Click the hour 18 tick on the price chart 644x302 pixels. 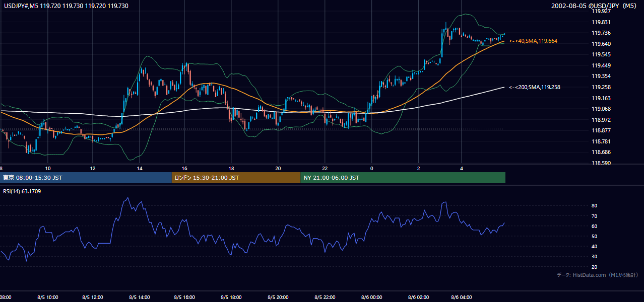coord(231,169)
